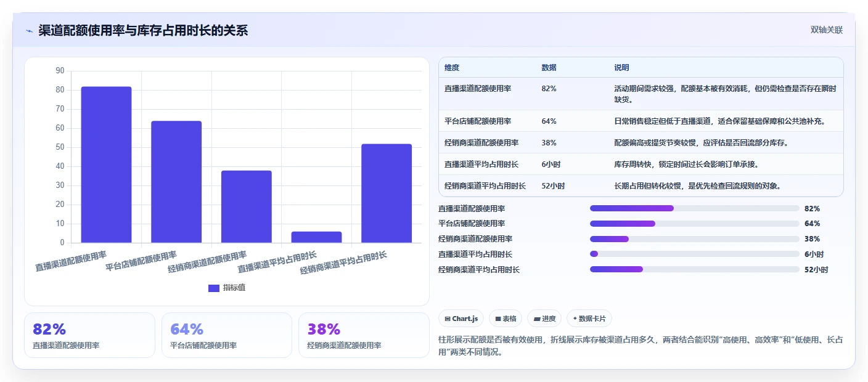Select the 表格 tag chip
868x382 pixels.
pos(506,319)
